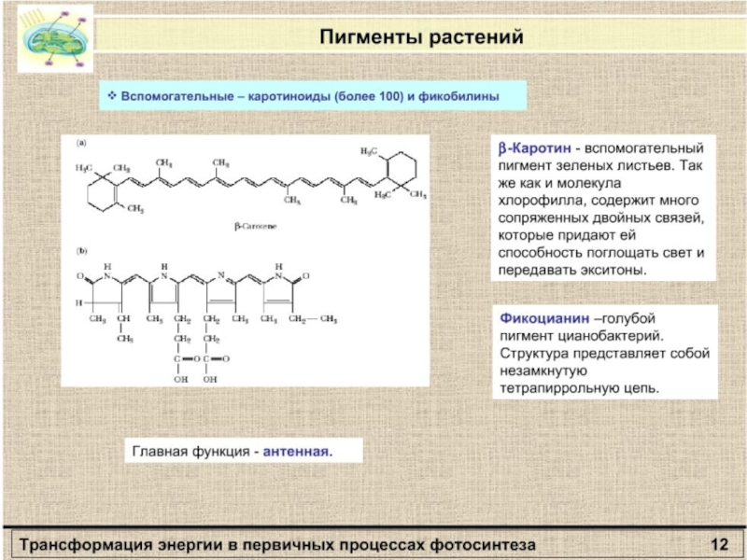Click the slide number 12

(x=719, y=544)
